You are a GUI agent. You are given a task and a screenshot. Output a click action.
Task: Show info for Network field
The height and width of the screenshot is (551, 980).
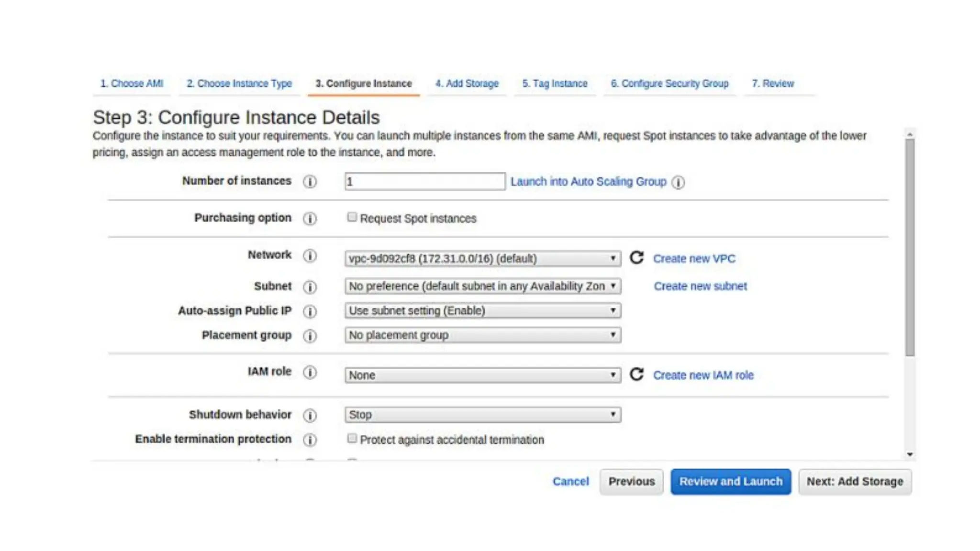310,256
